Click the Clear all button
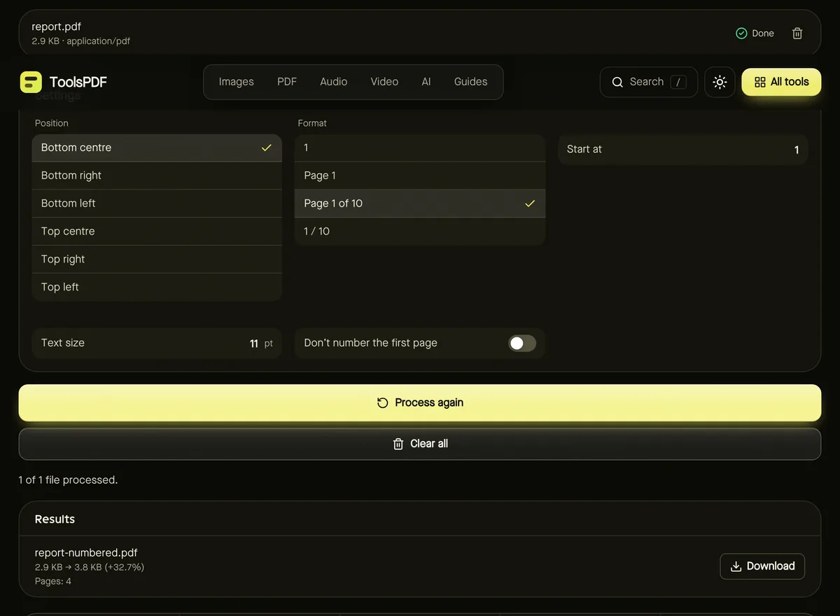The width and height of the screenshot is (840, 616). tap(420, 444)
